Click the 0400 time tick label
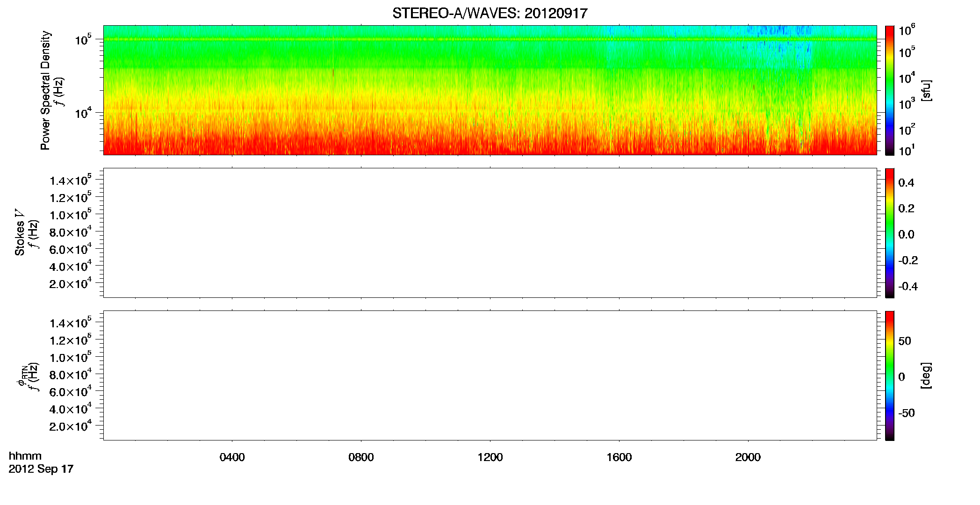 (232, 457)
